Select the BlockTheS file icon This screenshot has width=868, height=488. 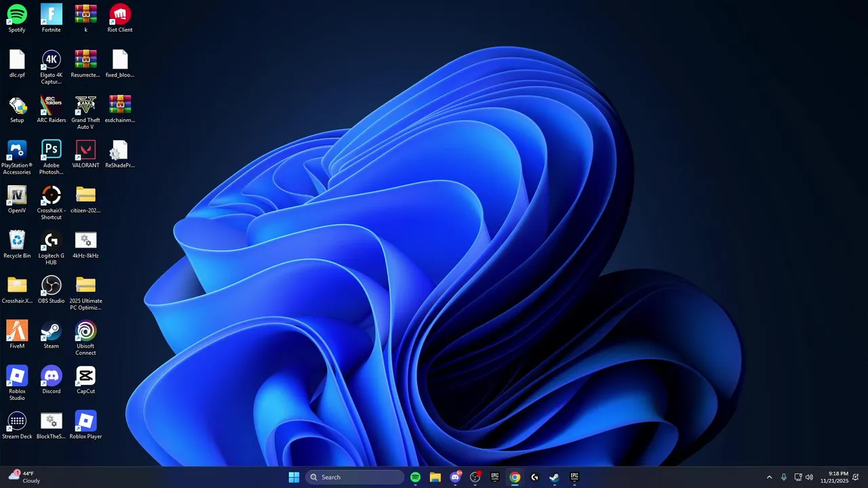click(x=51, y=426)
